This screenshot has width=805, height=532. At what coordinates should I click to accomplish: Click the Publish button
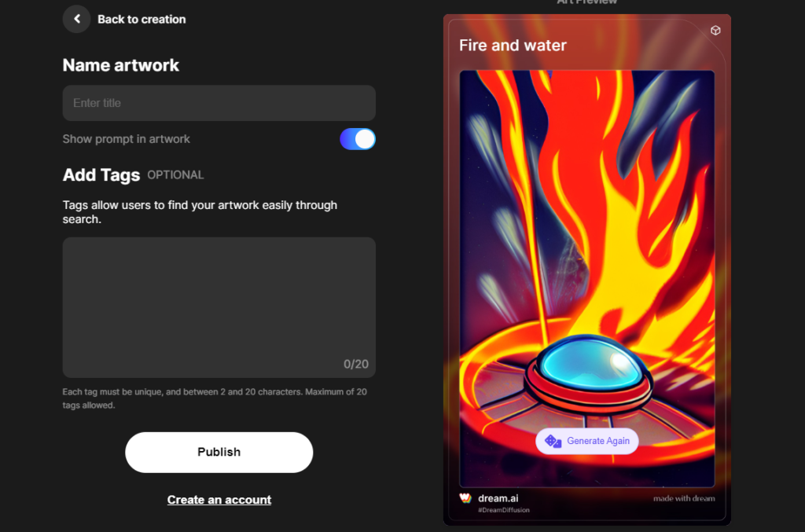[x=219, y=452]
